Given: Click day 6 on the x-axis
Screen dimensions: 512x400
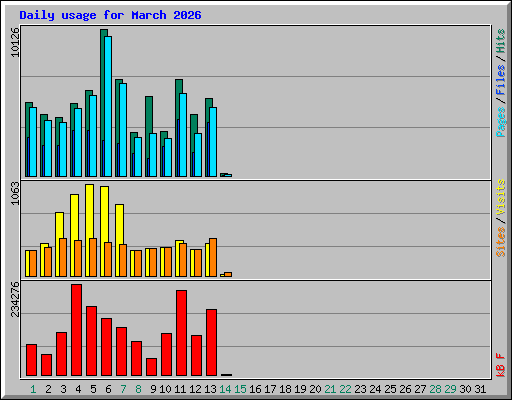Looking at the screenshot, I should pyautogui.click(x=108, y=389).
